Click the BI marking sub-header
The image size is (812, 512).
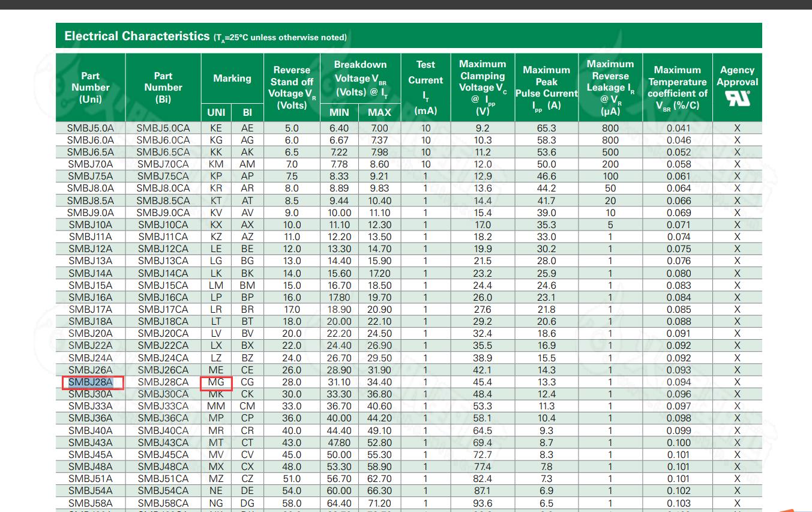[247, 112]
